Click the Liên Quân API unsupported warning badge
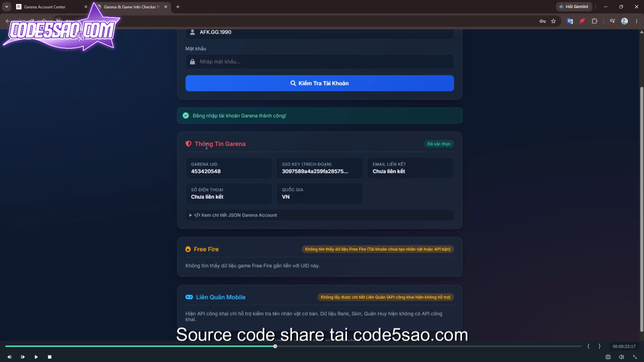This screenshot has height=362, width=644. (x=386, y=297)
